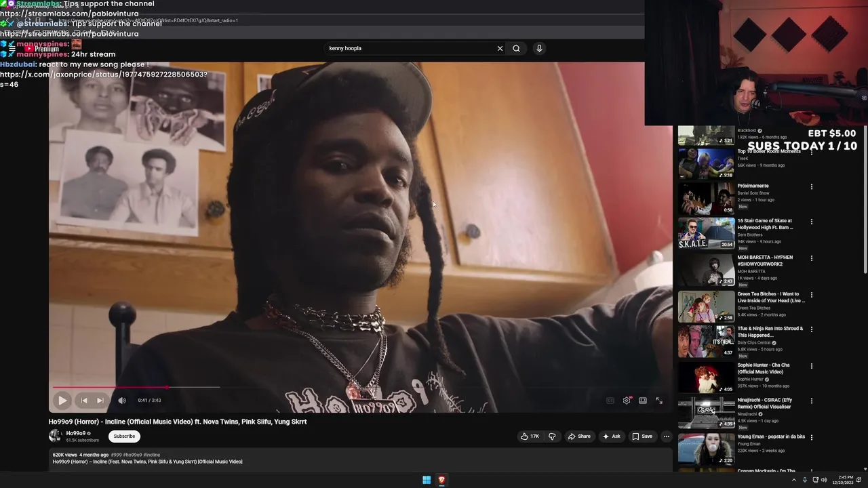Open 'Top 10 Boiler Room Moments' thumbnail
Screen dimensions: 868x488
[706, 163]
